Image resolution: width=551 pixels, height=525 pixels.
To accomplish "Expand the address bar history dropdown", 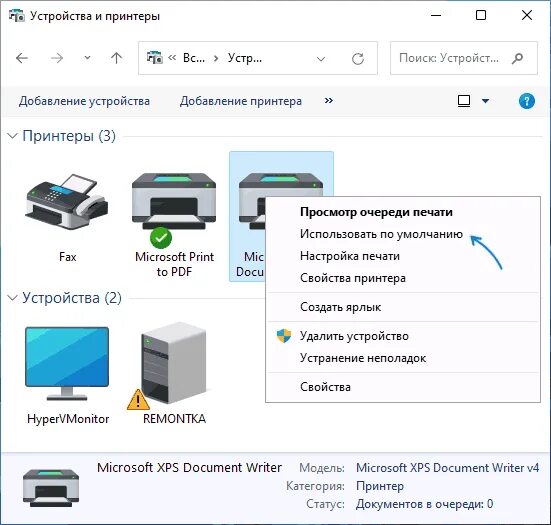I will pos(320,59).
